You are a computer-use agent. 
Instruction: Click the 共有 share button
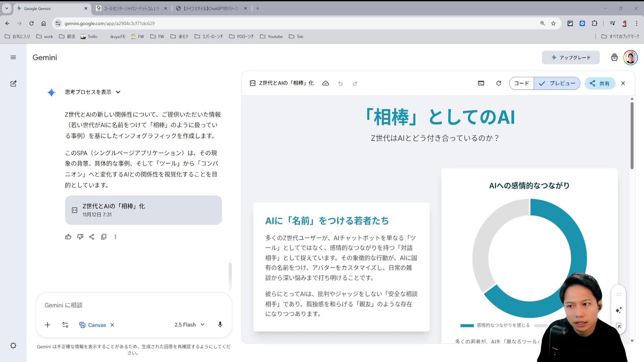tap(600, 83)
